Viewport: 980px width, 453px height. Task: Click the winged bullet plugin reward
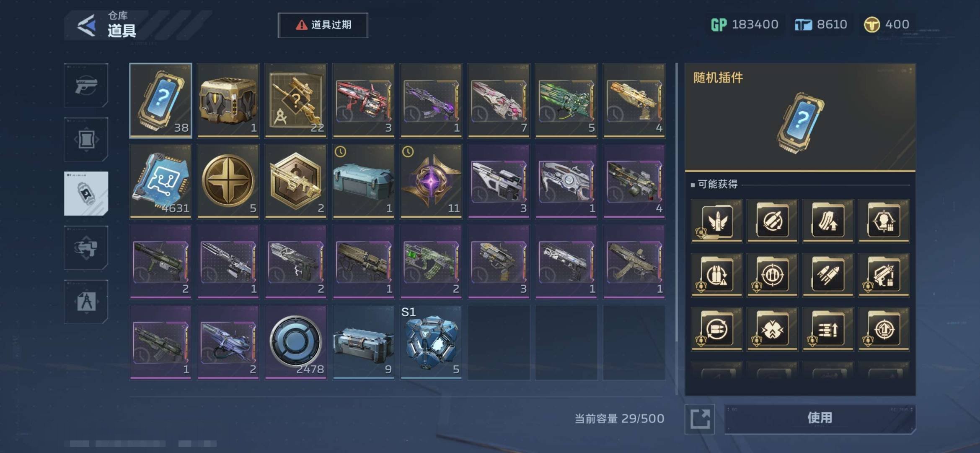coord(716,221)
